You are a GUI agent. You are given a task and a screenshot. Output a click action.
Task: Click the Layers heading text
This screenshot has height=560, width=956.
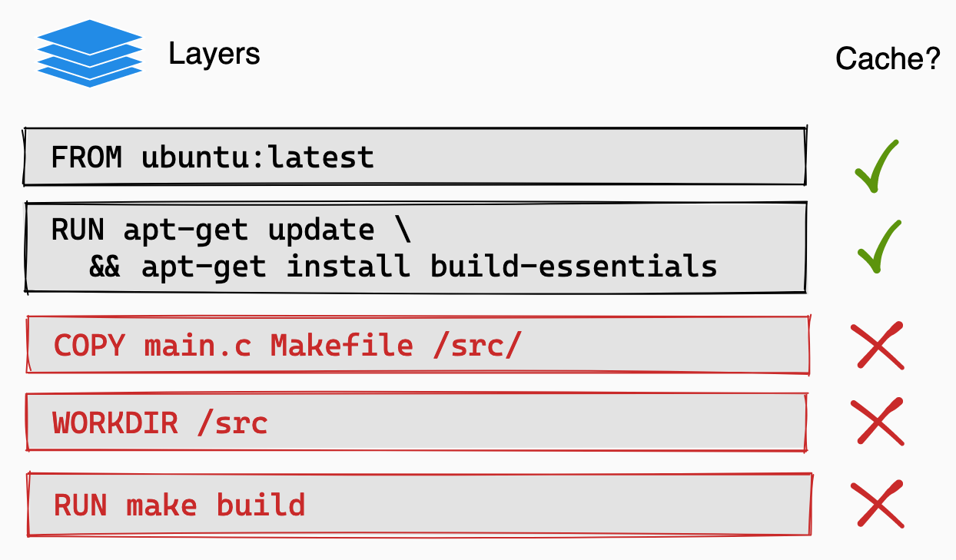pos(214,55)
